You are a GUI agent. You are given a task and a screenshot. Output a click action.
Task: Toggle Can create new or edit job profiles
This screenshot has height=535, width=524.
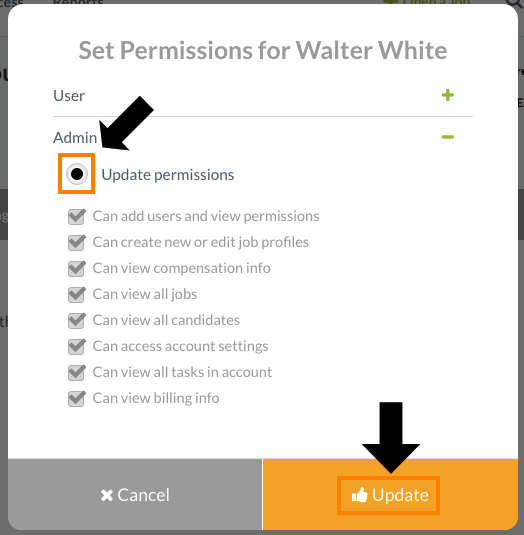(x=76, y=243)
